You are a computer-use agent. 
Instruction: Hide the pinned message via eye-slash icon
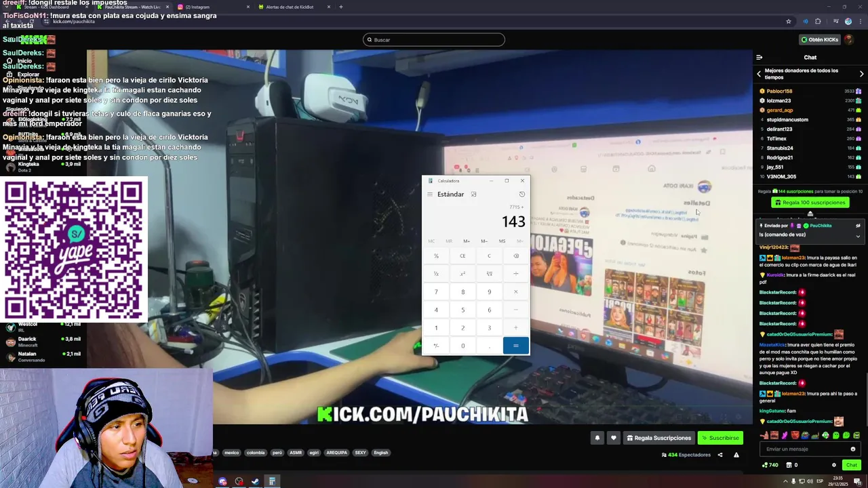click(858, 226)
